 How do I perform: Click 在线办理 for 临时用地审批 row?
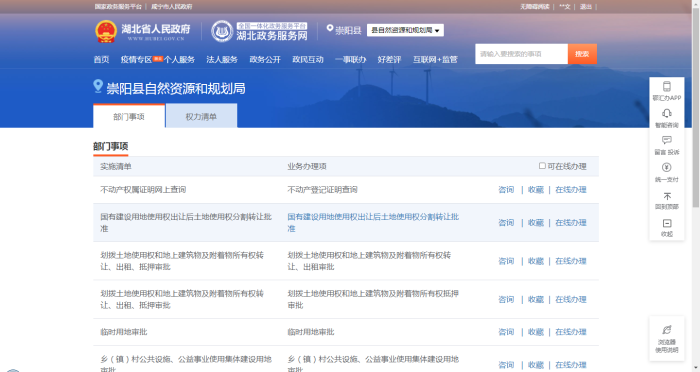pos(571,332)
